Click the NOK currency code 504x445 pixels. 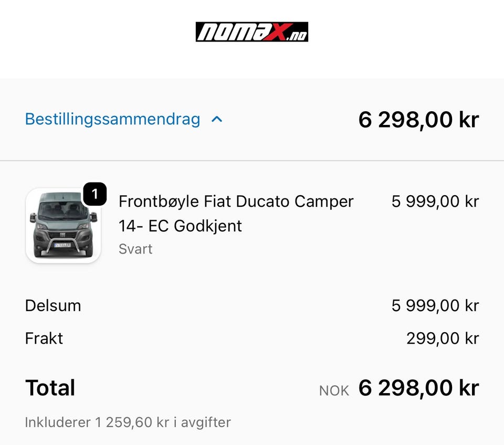334,391
